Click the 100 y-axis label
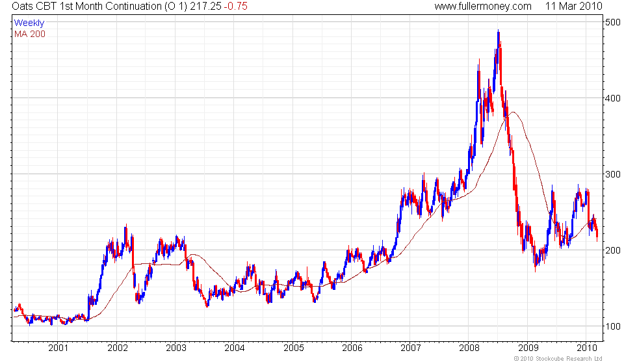 (613, 326)
